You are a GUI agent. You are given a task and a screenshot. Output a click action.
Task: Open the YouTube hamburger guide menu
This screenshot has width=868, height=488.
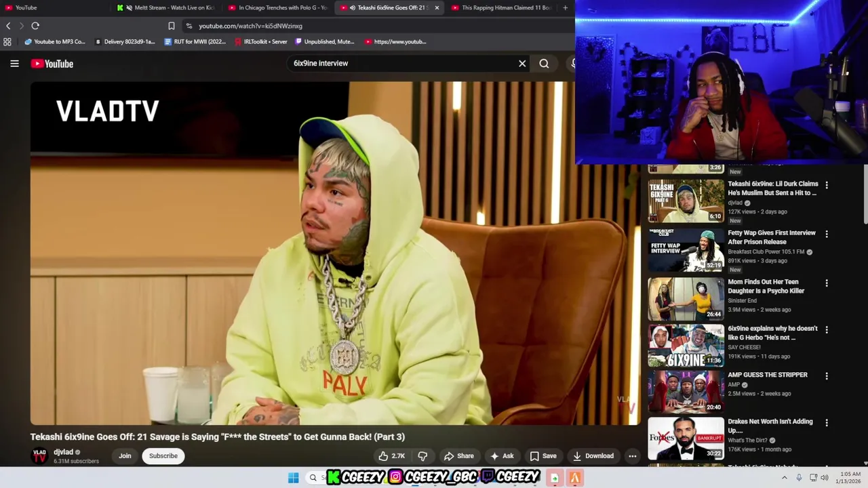pyautogui.click(x=14, y=64)
